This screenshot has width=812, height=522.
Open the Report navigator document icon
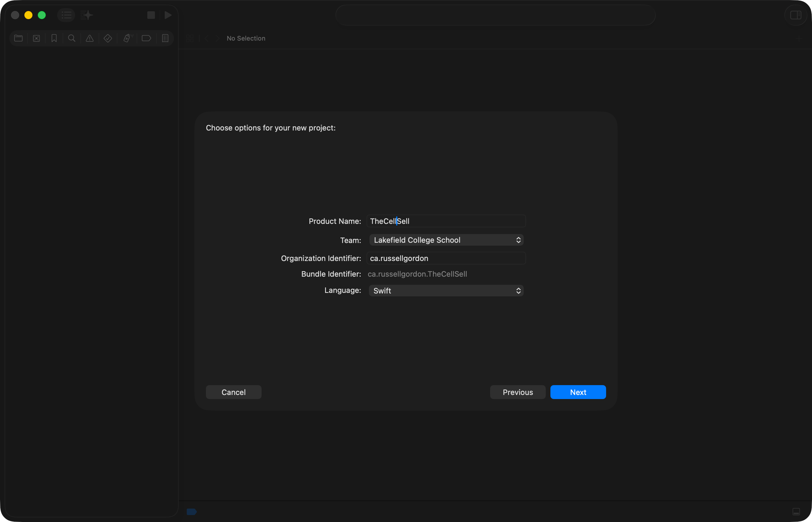(165, 38)
